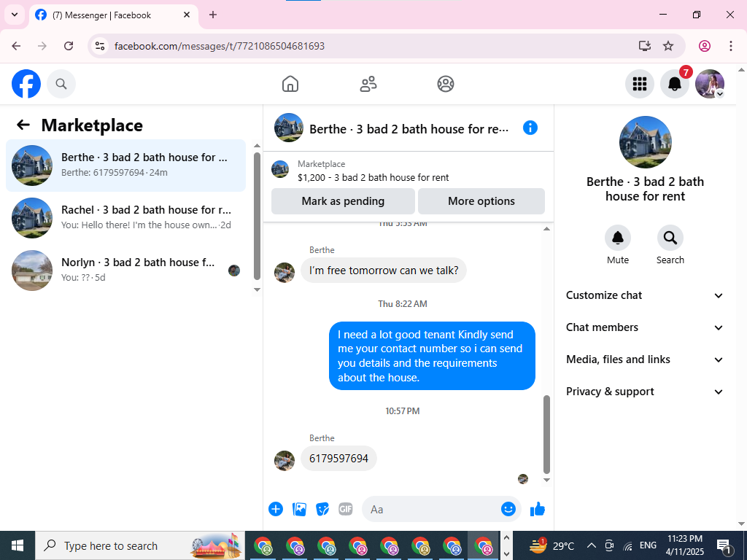Search in conversation using the magnifier icon
747x560 pixels.
point(670,238)
